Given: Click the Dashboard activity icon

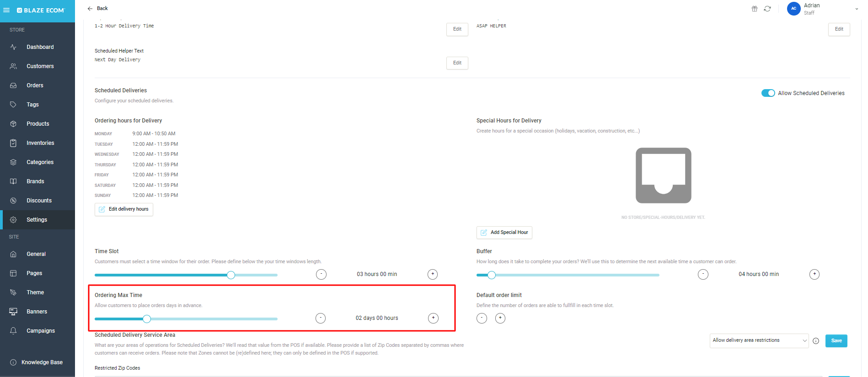Looking at the screenshot, I should 13,47.
